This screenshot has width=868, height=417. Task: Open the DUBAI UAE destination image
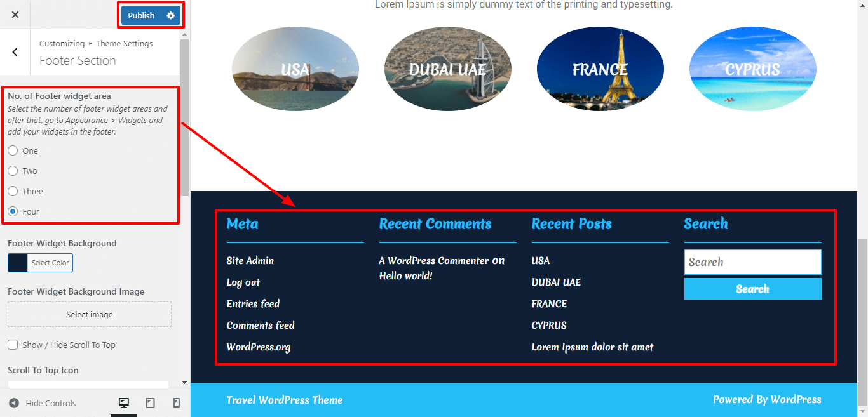[447, 69]
